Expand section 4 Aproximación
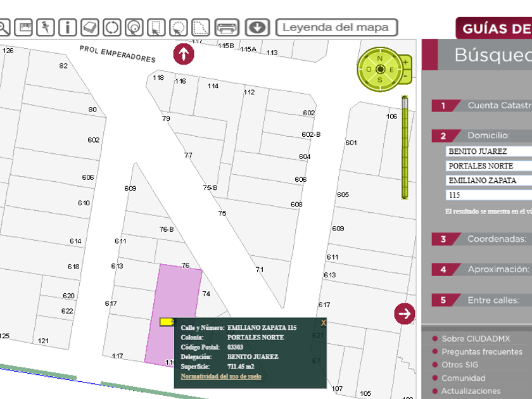The height and width of the screenshot is (399, 532). tap(482, 270)
